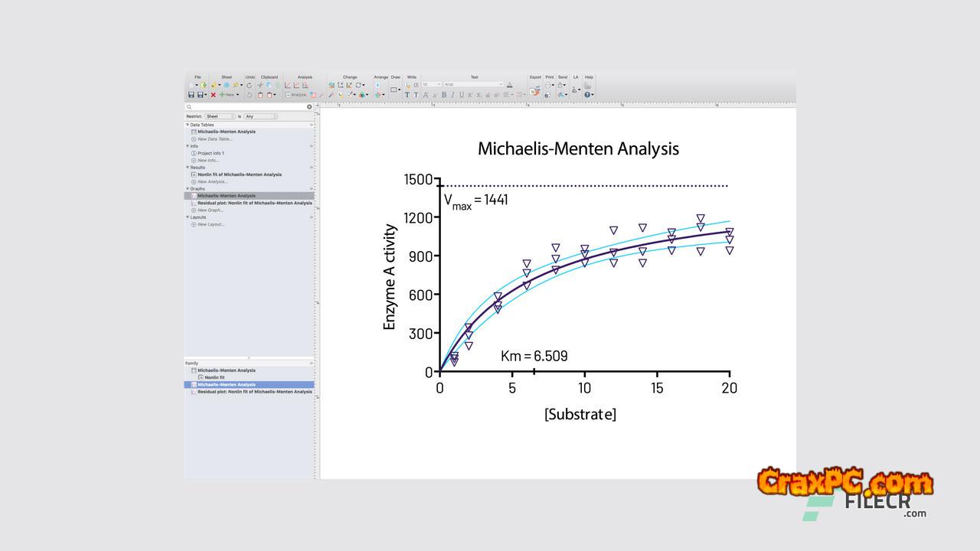Open the 'Any' filter dropdown
The width and height of the screenshot is (980, 551).
(x=260, y=116)
